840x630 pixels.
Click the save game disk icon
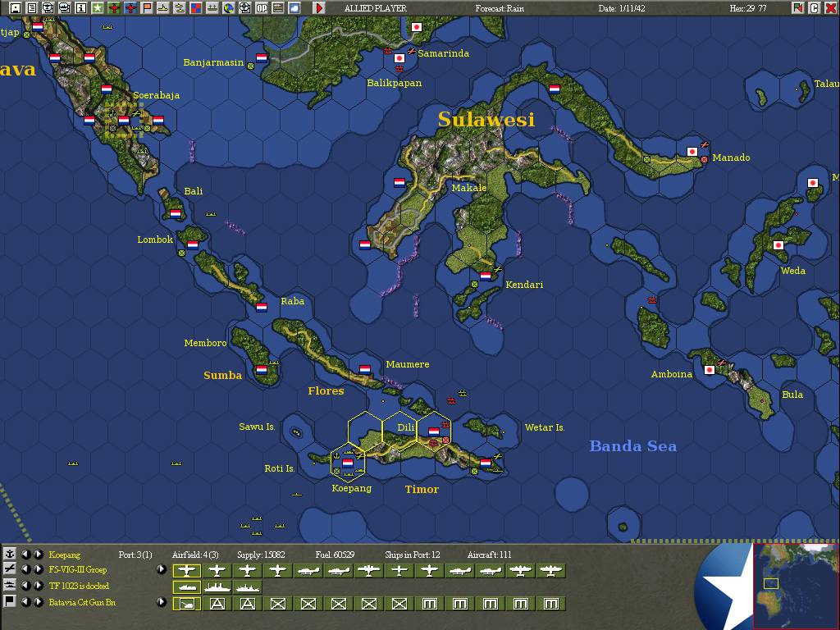[x=16, y=8]
